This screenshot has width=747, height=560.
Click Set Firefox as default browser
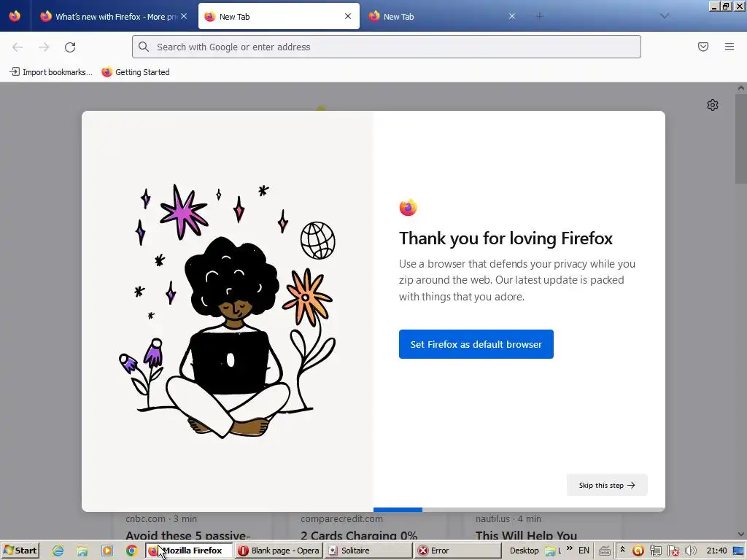pyautogui.click(x=476, y=344)
